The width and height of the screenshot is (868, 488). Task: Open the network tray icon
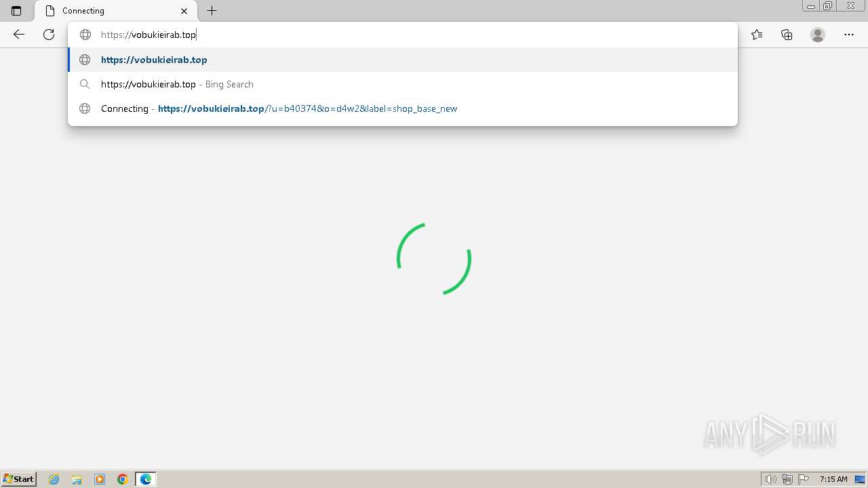[787, 479]
